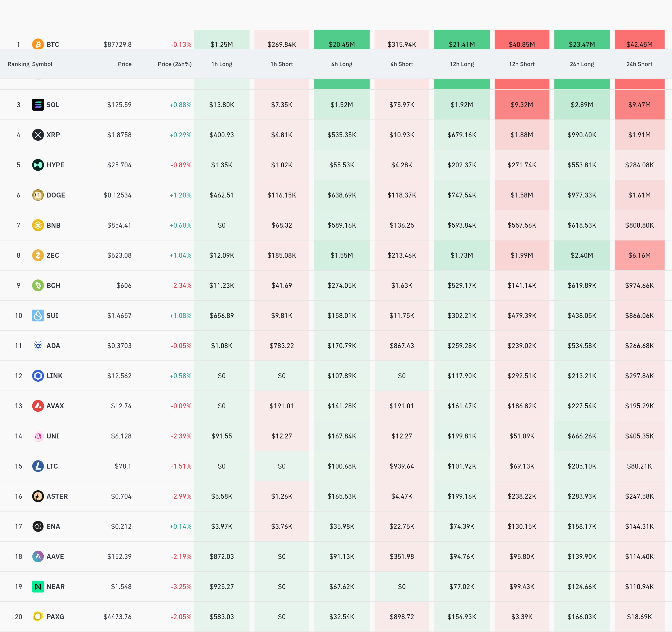Click the Ranking column header
The width and height of the screenshot is (672, 632).
(18, 64)
